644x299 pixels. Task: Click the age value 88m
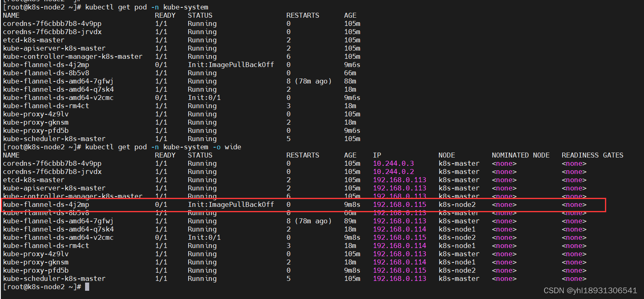pyautogui.click(x=350, y=81)
